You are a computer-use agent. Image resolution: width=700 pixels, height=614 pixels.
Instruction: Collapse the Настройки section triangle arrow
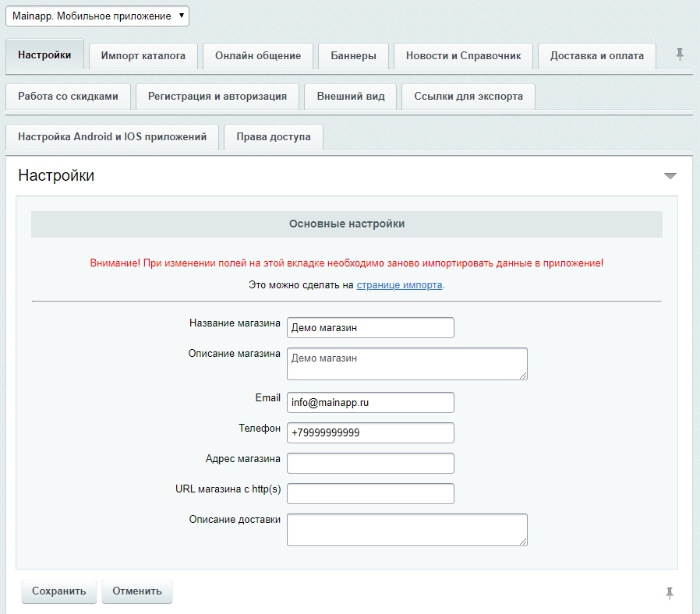pyautogui.click(x=670, y=176)
